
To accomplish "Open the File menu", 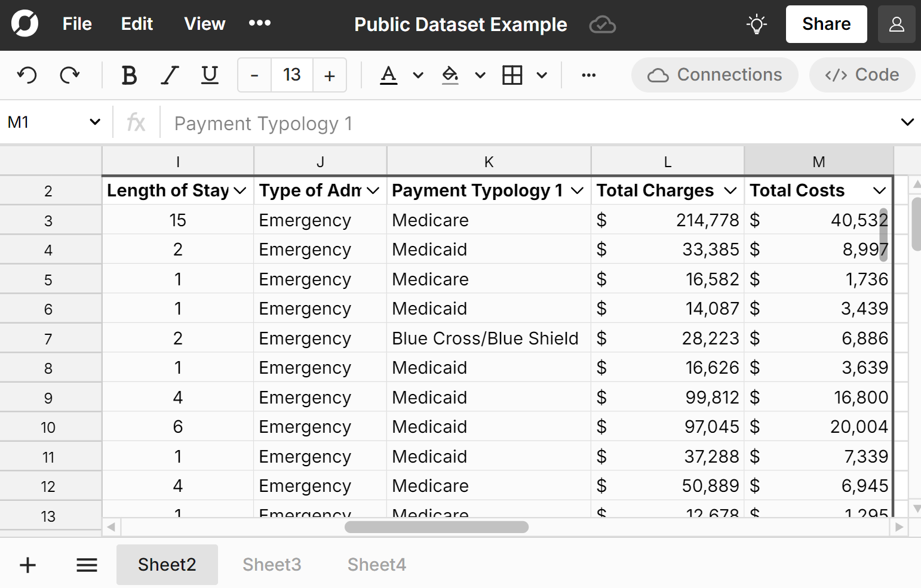I will pos(76,24).
